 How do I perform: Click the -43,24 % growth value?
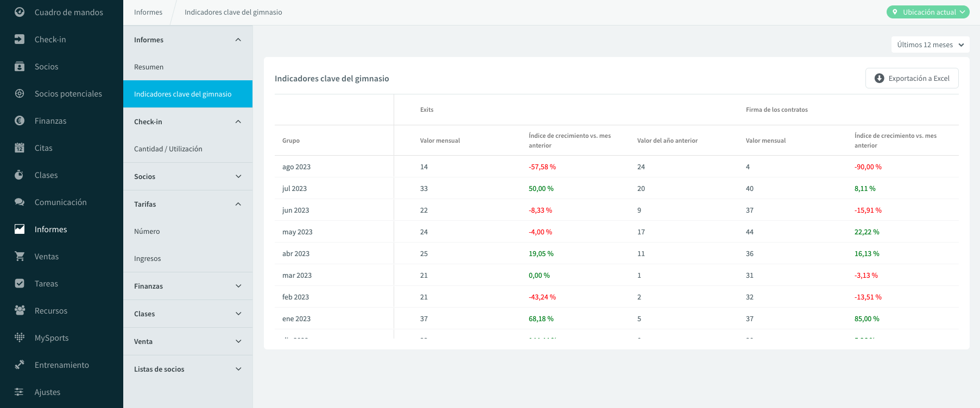click(542, 297)
